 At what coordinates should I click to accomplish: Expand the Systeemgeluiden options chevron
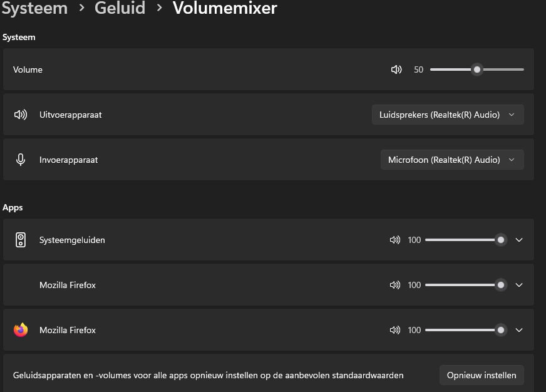[518, 240]
